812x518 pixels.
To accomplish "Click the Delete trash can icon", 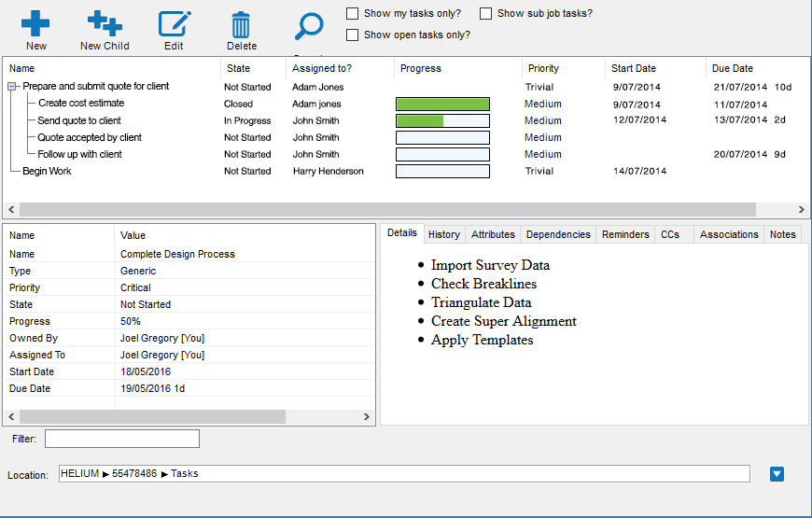I will coord(241,25).
